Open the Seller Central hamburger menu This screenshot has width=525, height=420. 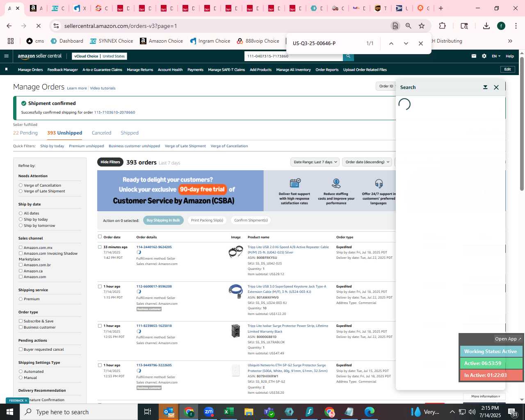pos(6,56)
